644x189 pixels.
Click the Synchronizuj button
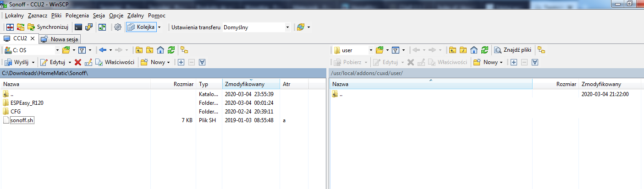tap(48, 27)
